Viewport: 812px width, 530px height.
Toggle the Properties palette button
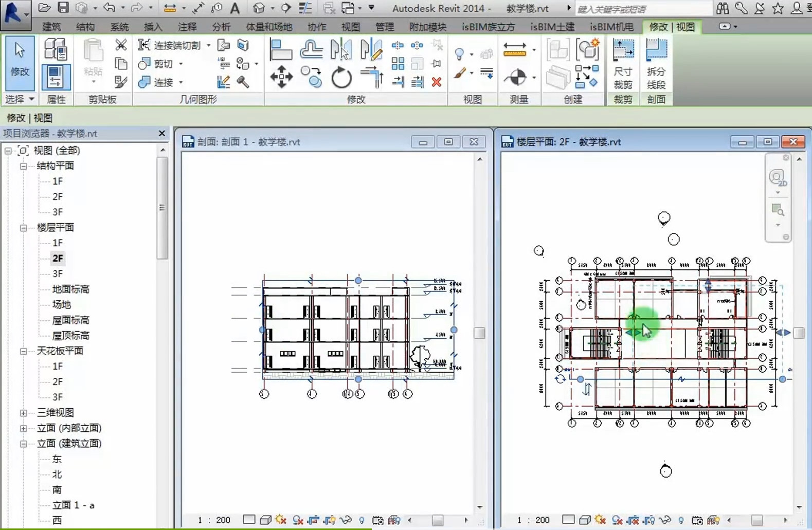(55, 78)
